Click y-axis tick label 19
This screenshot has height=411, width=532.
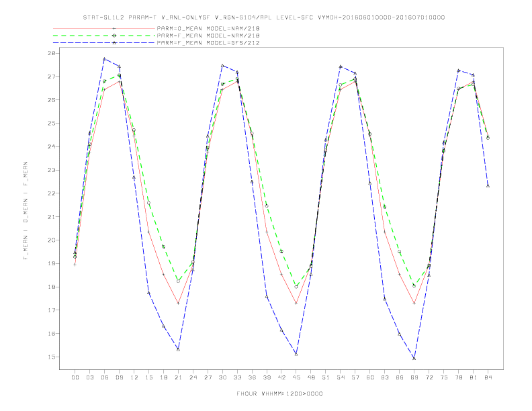pyautogui.click(x=51, y=263)
